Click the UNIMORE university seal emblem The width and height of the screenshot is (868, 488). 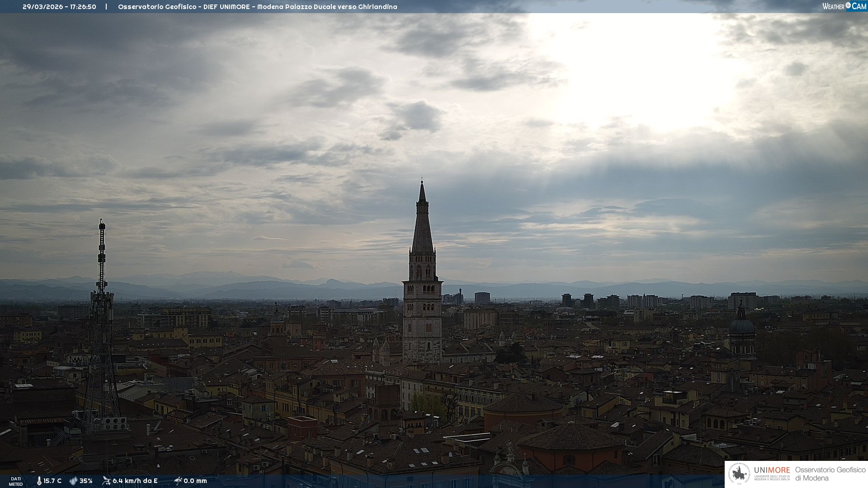tap(739, 474)
